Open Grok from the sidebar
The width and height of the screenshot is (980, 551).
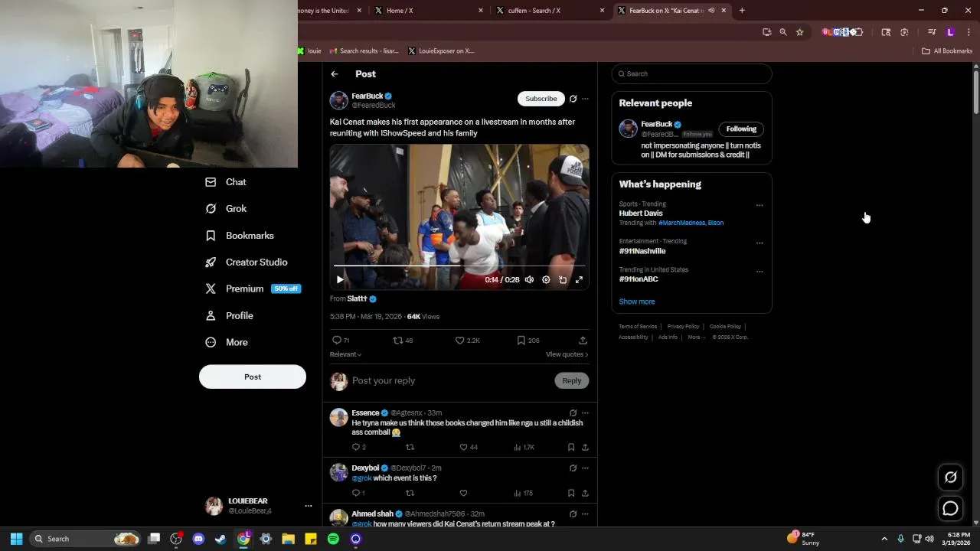[226, 209]
